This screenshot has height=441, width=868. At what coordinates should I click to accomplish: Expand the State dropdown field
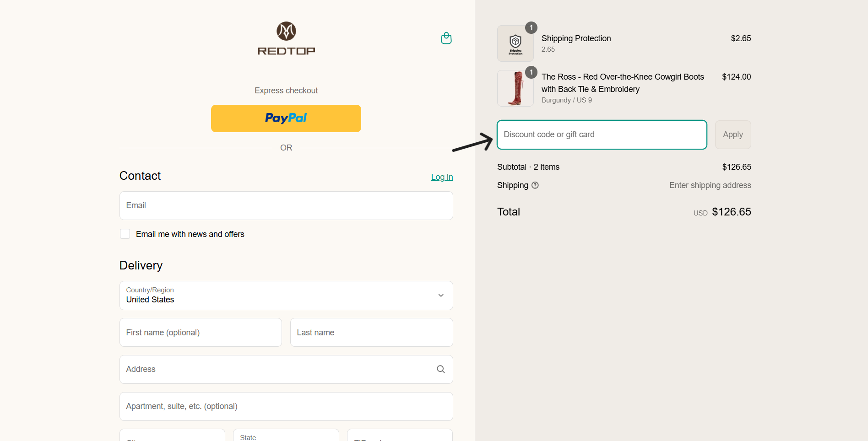[x=286, y=436]
